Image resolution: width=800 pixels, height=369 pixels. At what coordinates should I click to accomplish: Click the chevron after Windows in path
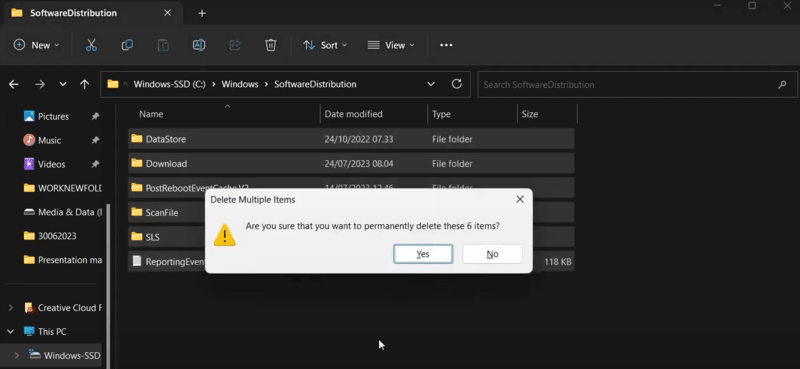pyautogui.click(x=266, y=84)
